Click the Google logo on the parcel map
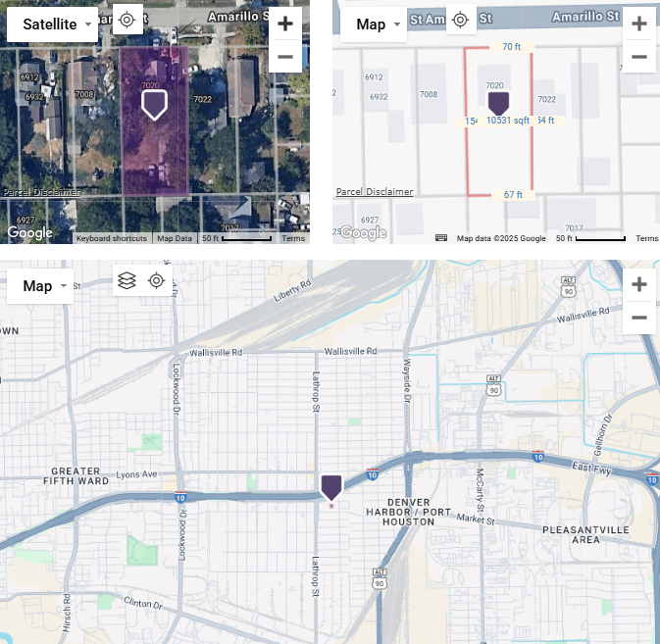The image size is (660, 644). click(364, 232)
